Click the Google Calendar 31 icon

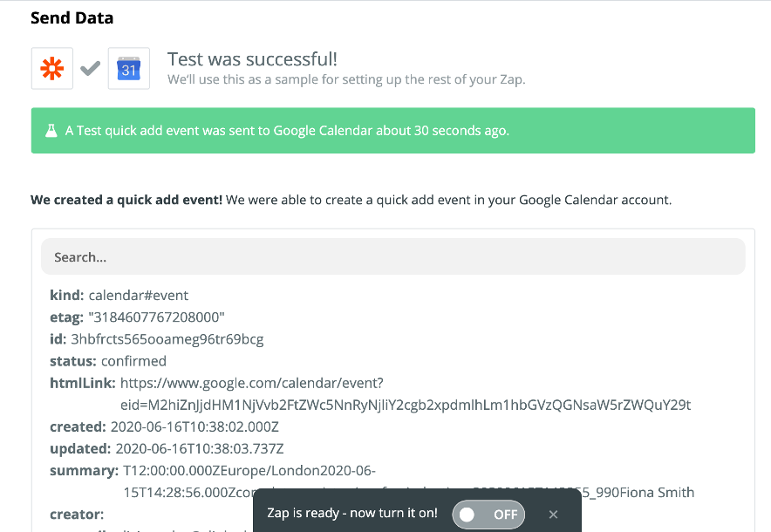[x=129, y=68]
